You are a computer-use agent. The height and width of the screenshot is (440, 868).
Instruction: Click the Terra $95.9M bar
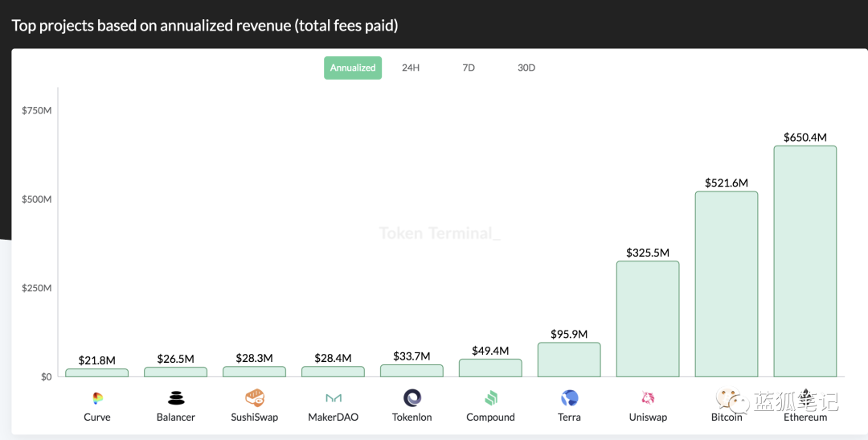(569, 360)
